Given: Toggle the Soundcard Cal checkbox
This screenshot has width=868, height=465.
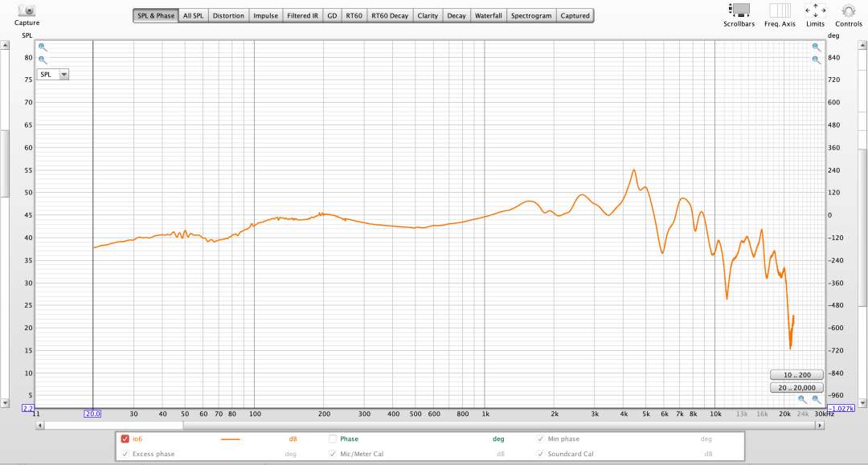Looking at the screenshot, I should point(541,454).
